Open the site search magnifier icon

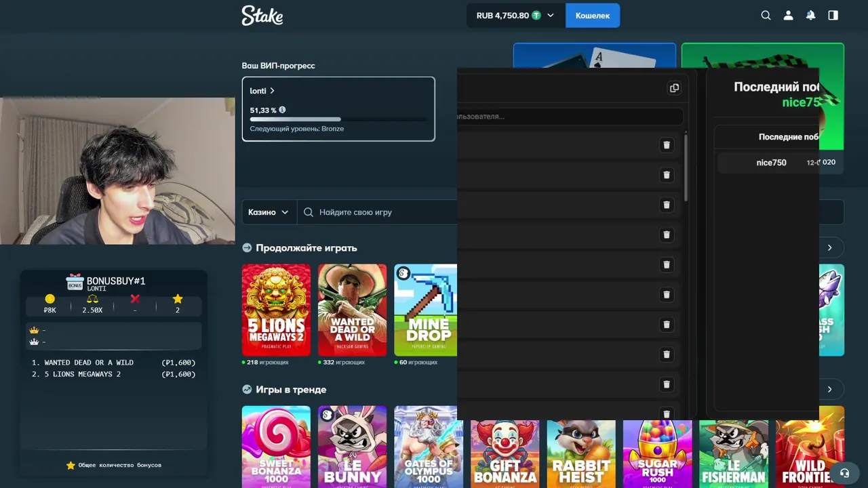point(766,15)
